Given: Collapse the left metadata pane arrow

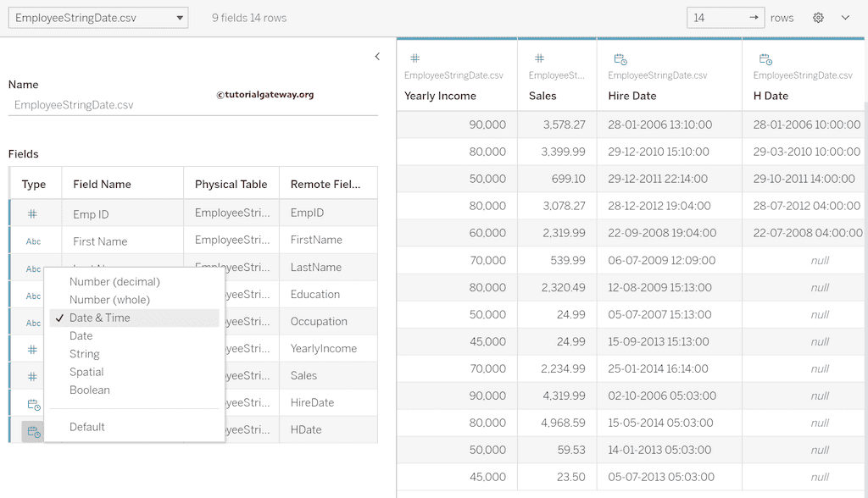Looking at the screenshot, I should (377, 57).
